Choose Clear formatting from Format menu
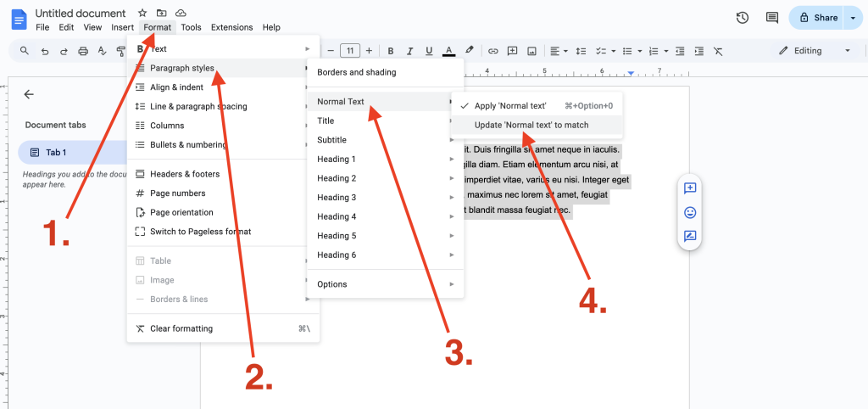This screenshot has height=409, width=868. [x=181, y=329]
